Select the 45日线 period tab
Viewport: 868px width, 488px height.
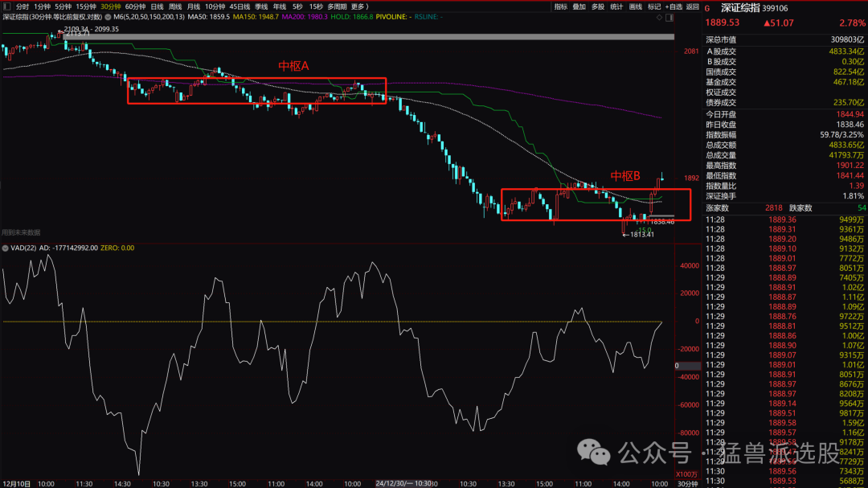240,6
